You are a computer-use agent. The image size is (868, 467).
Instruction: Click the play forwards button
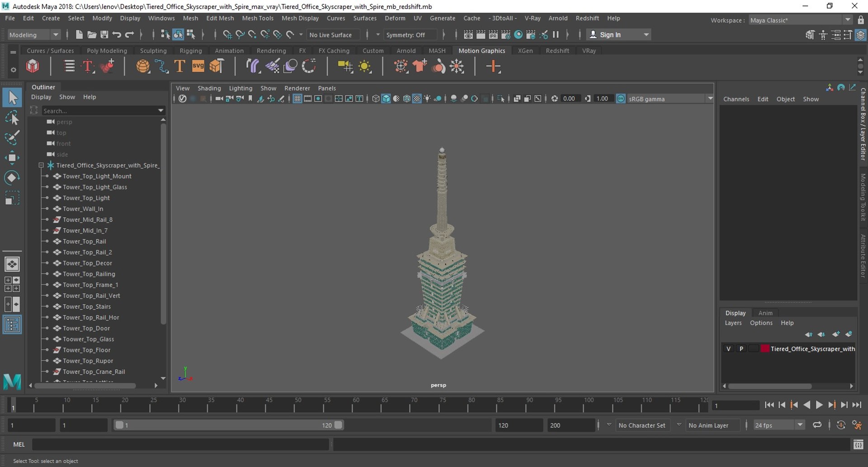coord(819,405)
